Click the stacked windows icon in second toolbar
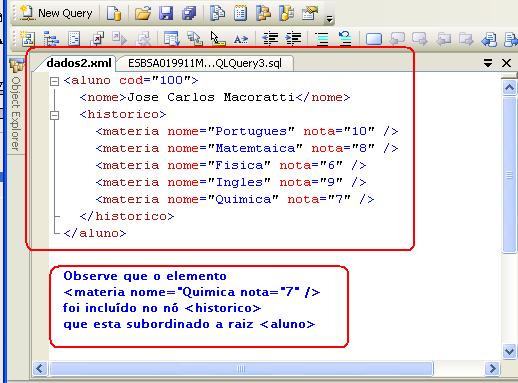 tap(195, 39)
